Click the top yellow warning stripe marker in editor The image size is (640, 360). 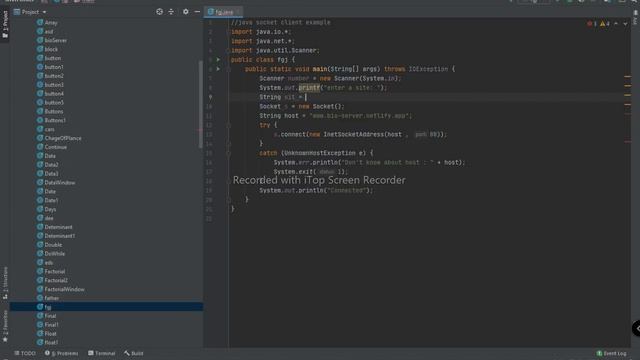(x=627, y=76)
